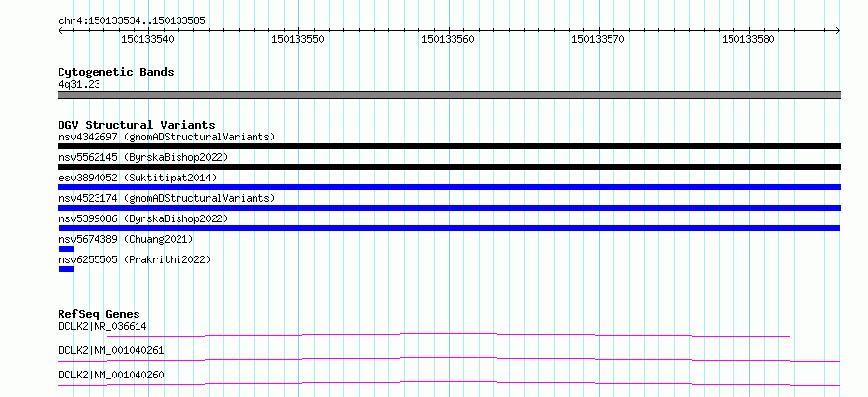Click the chr4:150133534..150133585 coordinate text
Image resolution: width=868 pixels, height=397 pixels.
click(132, 21)
